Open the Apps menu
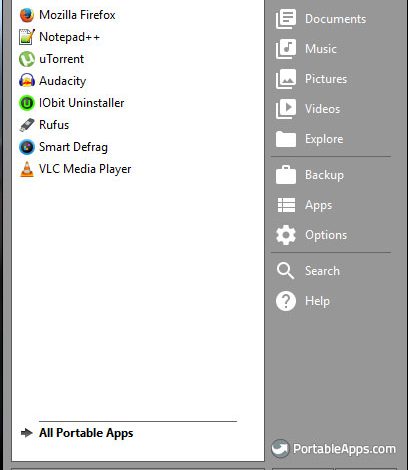408x470 pixels. point(304,205)
